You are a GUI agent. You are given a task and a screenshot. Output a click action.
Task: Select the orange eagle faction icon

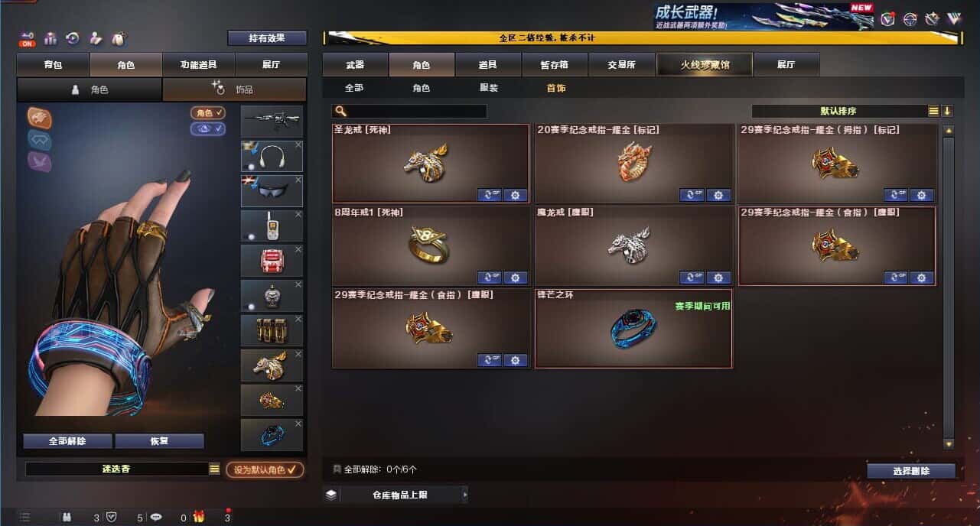pos(40,117)
